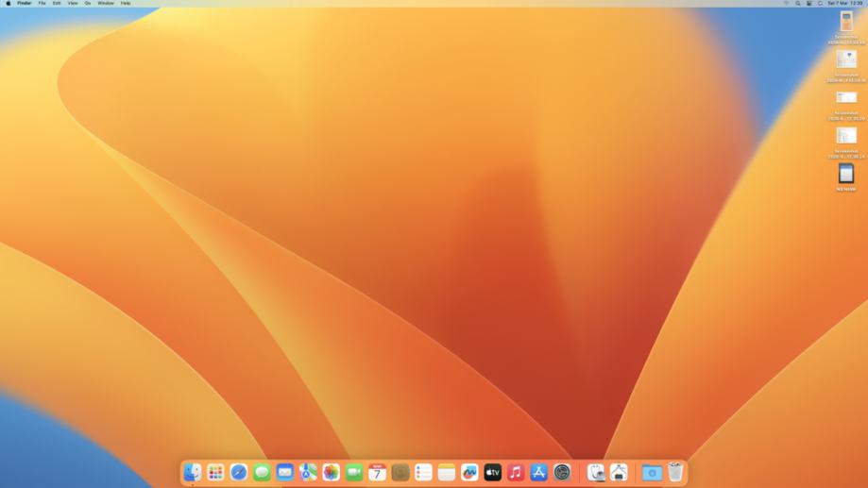This screenshot has width=868, height=488.
Task: Open the App Store icon
Action: click(x=539, y=472)
